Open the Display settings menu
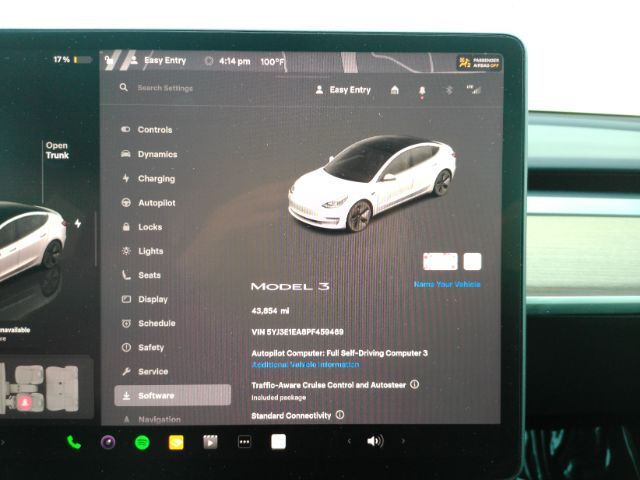 coord(145,299)
